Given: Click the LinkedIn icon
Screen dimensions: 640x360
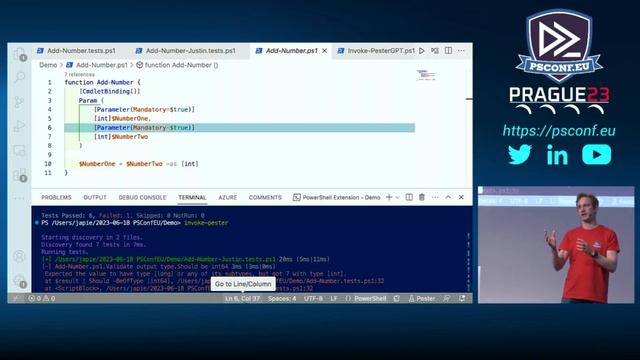Looking at the screenshot, I should point(557,154).
